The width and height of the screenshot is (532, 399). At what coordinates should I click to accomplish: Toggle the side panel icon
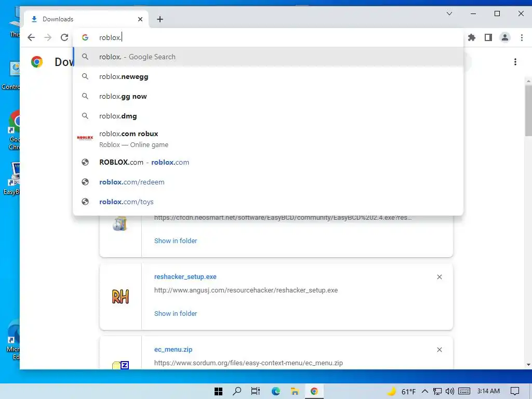[488, 37]
